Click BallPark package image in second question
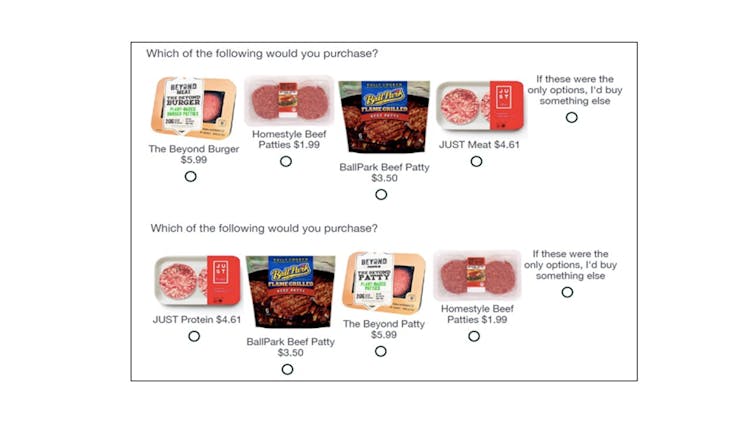754x424 pixels. click(289, 291)
